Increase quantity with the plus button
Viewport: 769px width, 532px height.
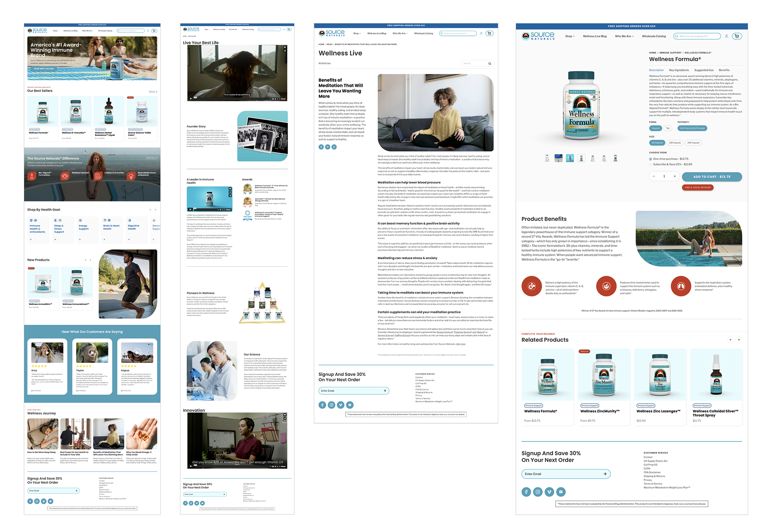pyautogui.click(x=674, y=176)
